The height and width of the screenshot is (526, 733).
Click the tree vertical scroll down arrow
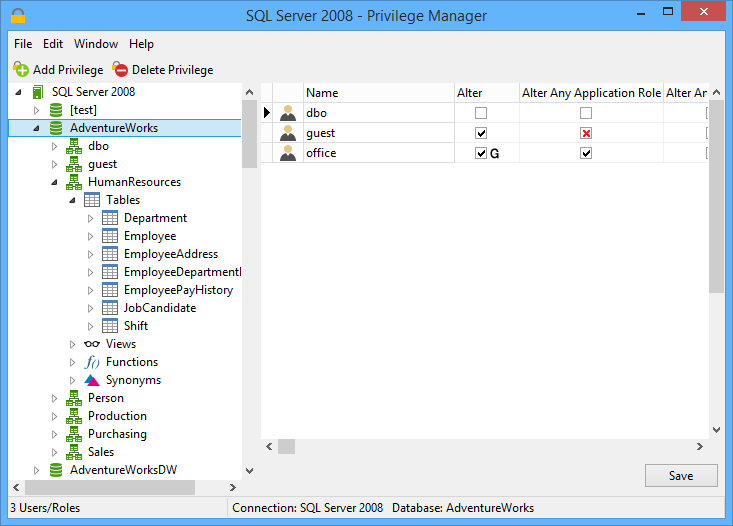(x=250, y=470)
